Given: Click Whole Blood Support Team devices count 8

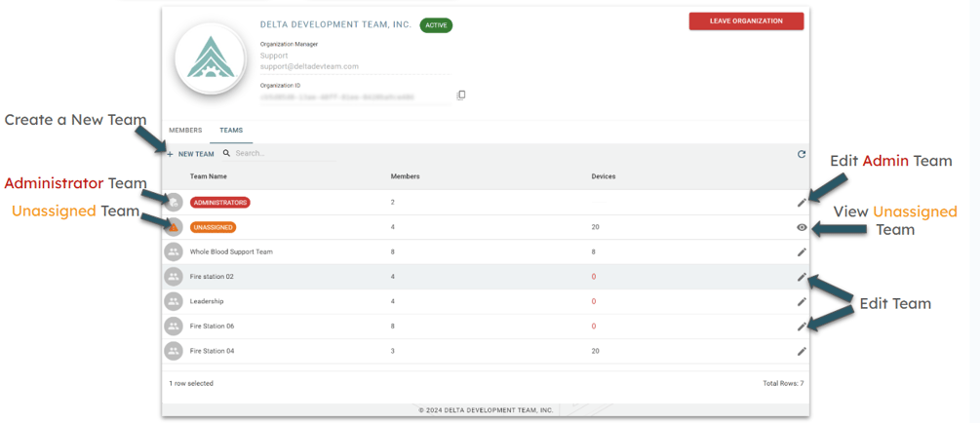Looking at the screenshot, I should point(594,251).
